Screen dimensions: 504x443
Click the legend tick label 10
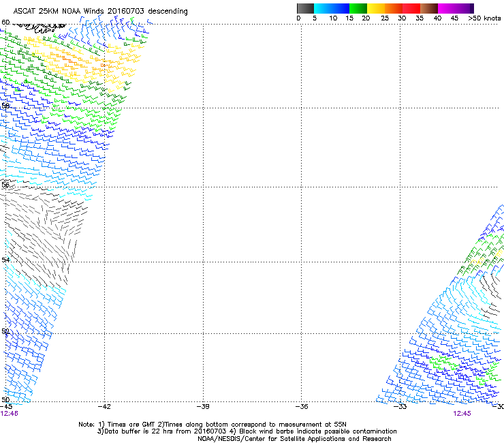click(333, 18)
